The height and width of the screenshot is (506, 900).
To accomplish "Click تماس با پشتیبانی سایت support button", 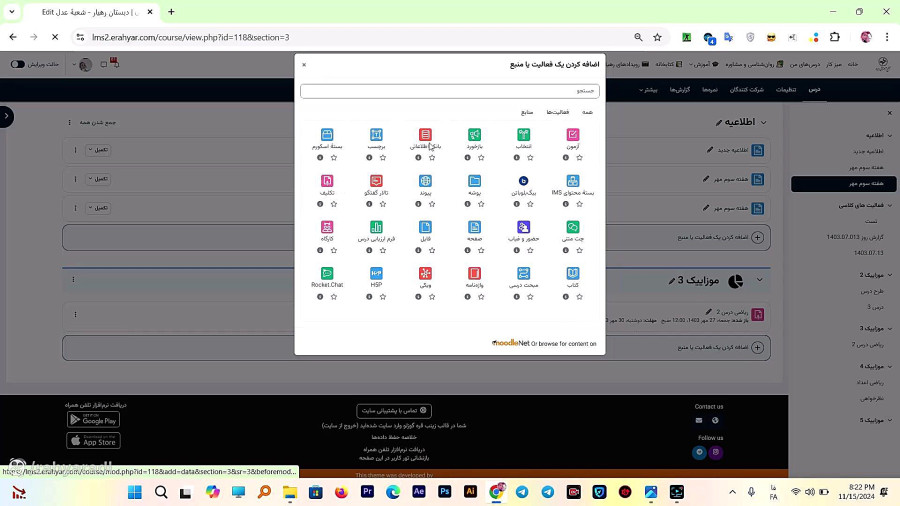I will tap(394, 411).
